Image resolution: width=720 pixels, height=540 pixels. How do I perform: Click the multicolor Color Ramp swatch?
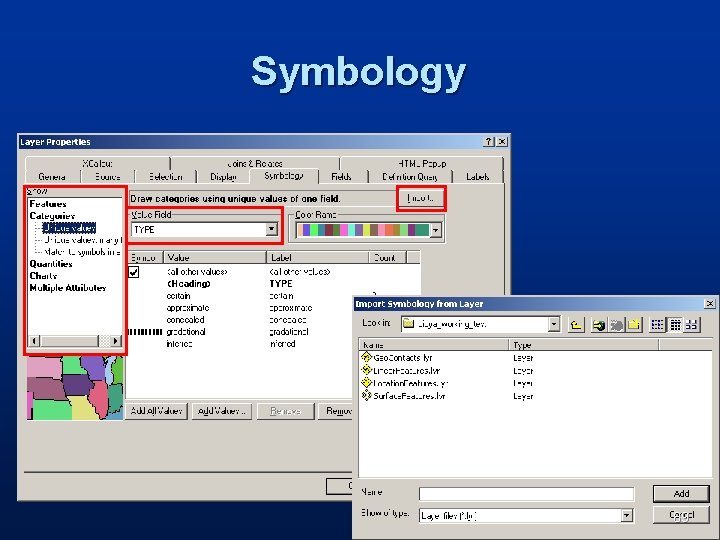point(363,230)
